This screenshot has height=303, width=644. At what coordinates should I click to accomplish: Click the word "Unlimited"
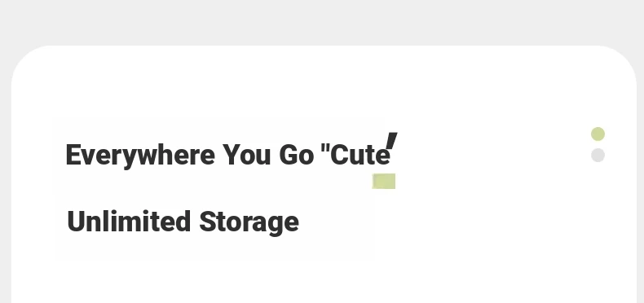[x=129, y=221]
